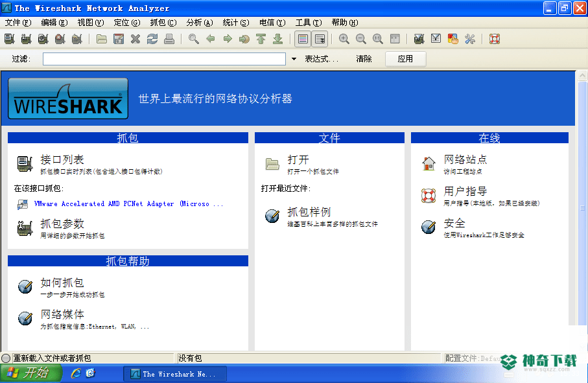The image size is (588, 383).
Task: Open the 文件 menu
Action: tap(18, 23)
